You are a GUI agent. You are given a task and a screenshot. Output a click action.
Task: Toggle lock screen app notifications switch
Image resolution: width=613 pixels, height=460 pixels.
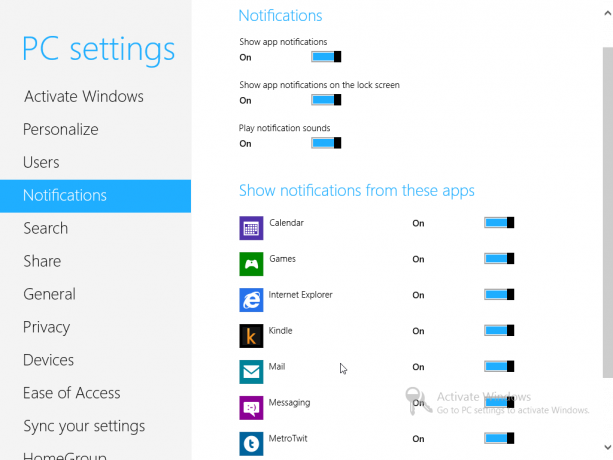point(326,100)
